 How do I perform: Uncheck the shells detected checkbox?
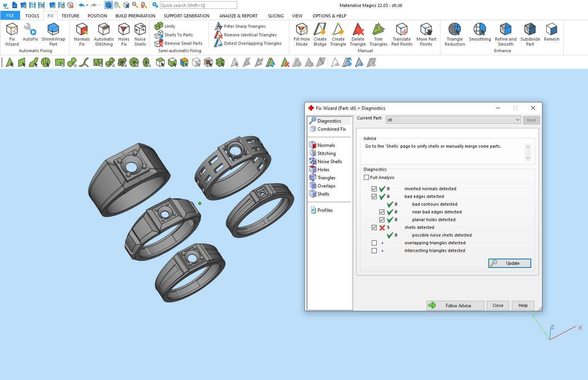(x=374, y=228)
